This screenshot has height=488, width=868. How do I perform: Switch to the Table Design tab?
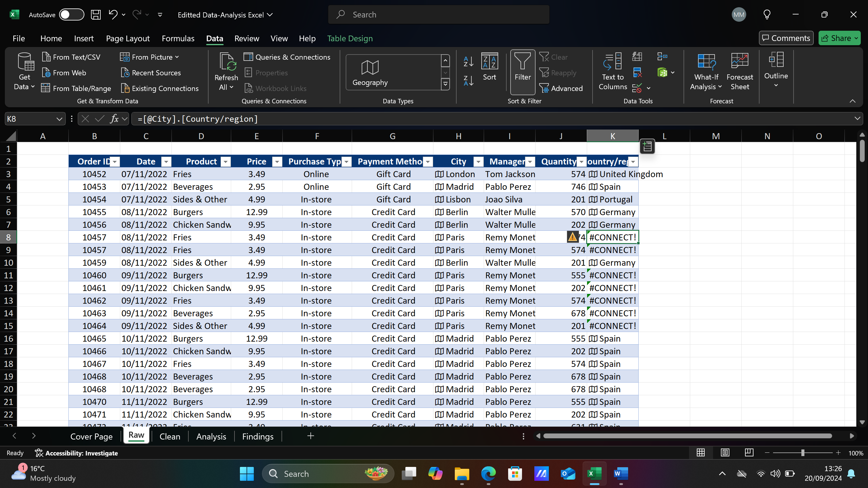pos(350,38)
